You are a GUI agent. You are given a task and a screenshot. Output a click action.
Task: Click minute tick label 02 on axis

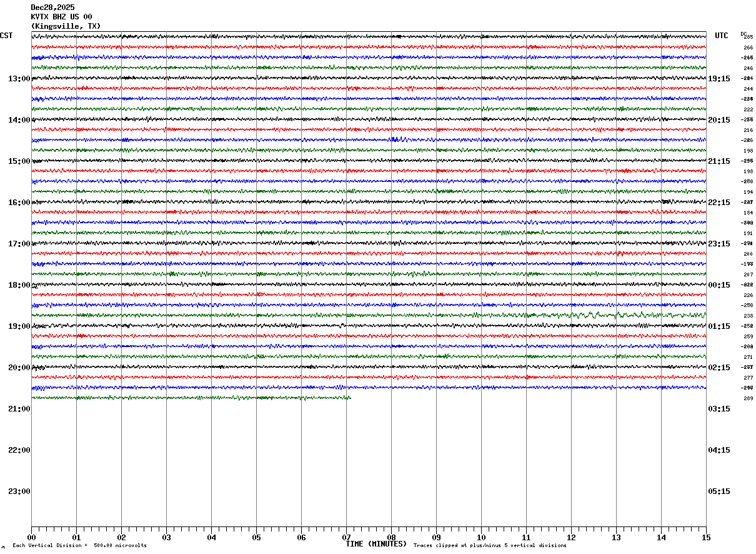coord(121,537)
